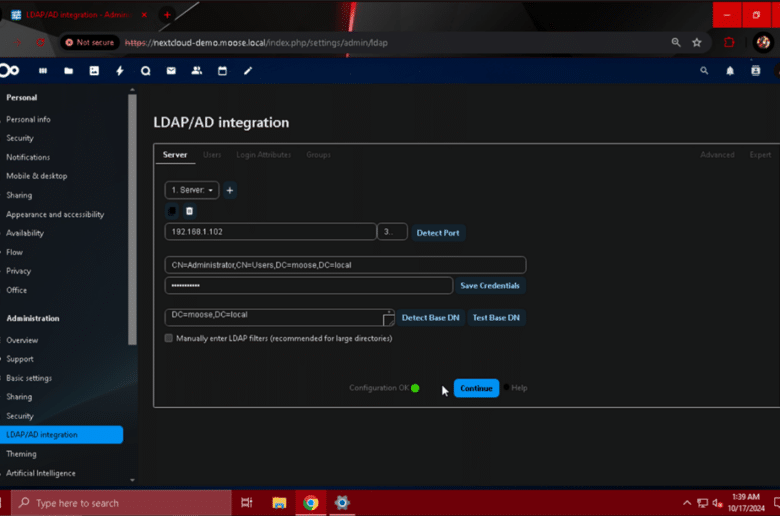Switch to the Groups tab
The image size is (780, 516).
coord(318,155)
